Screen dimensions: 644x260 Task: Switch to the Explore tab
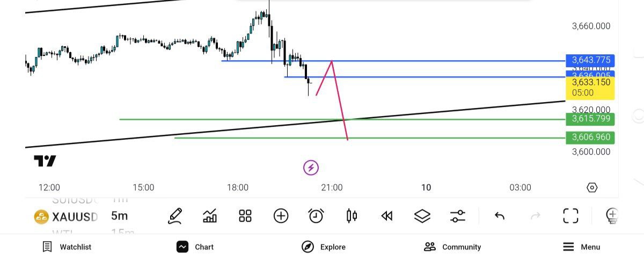click(324, 247)
